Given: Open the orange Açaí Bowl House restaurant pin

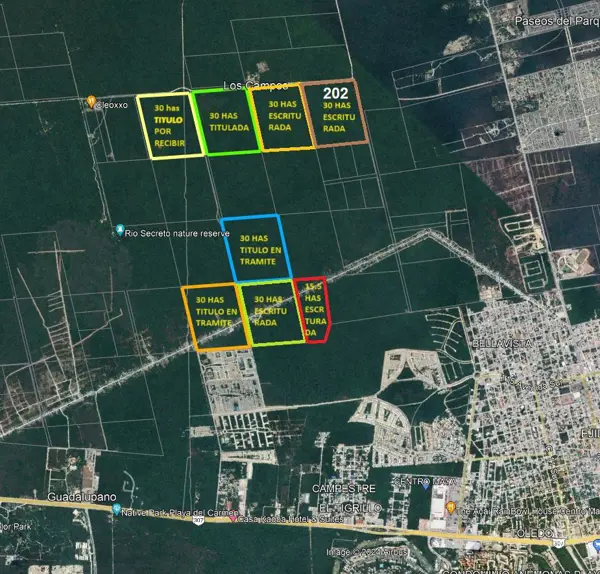Looking at the screenshot, I should (451, 508).
